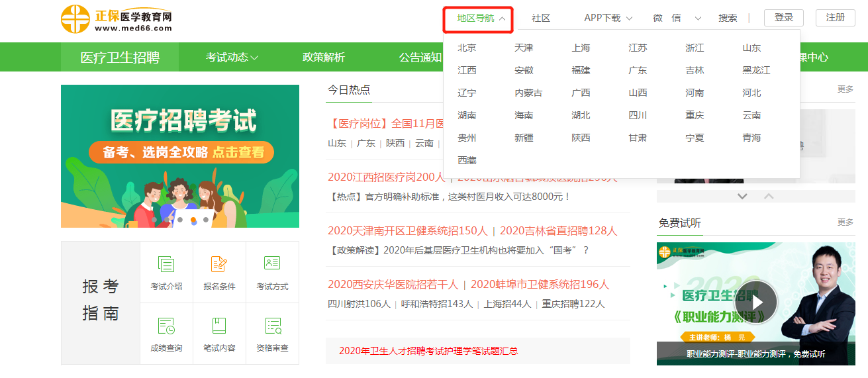The width and height of the screenshot is (868, 378).
Task: Click the down arrow below teacher carousel
Action: [742, 196]
